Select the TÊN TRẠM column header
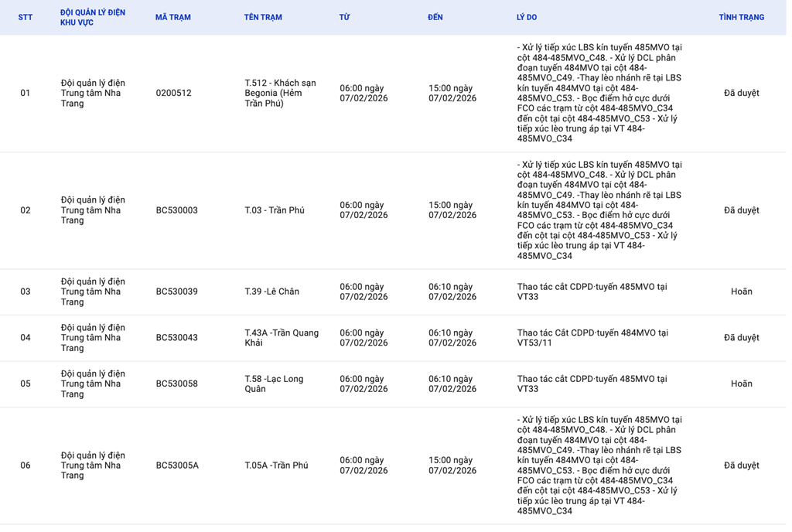 pyautogui.click(x=263, y=17)
